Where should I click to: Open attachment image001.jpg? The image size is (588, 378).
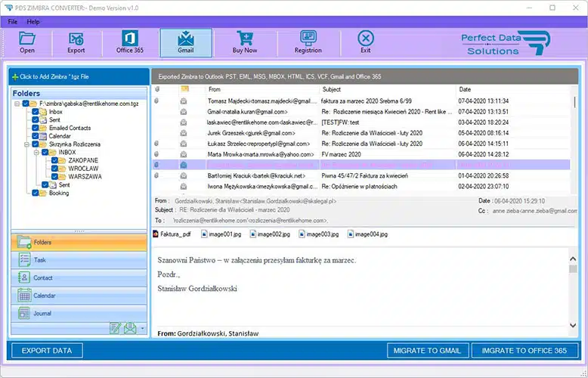[x=221, y=234]
